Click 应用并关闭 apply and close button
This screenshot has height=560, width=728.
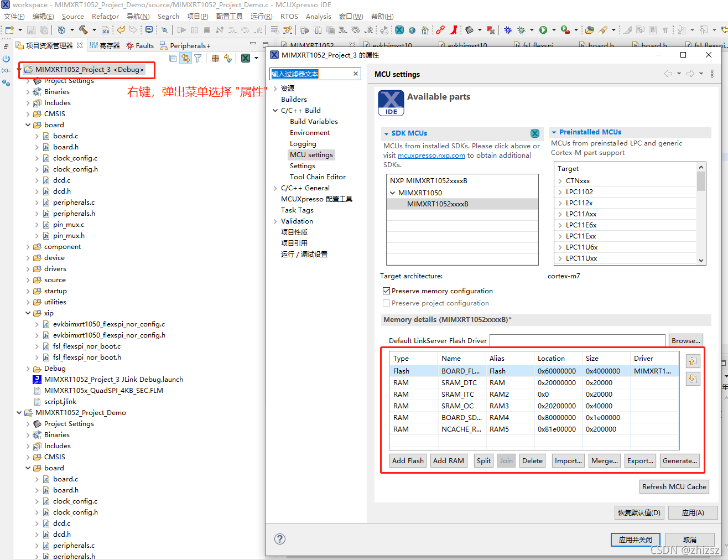click(x=636, y=540)
